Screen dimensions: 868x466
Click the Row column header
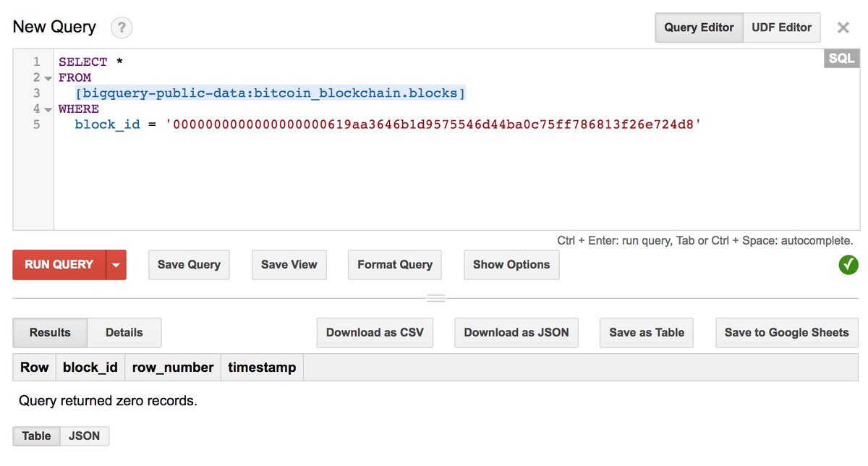(34, 368)
